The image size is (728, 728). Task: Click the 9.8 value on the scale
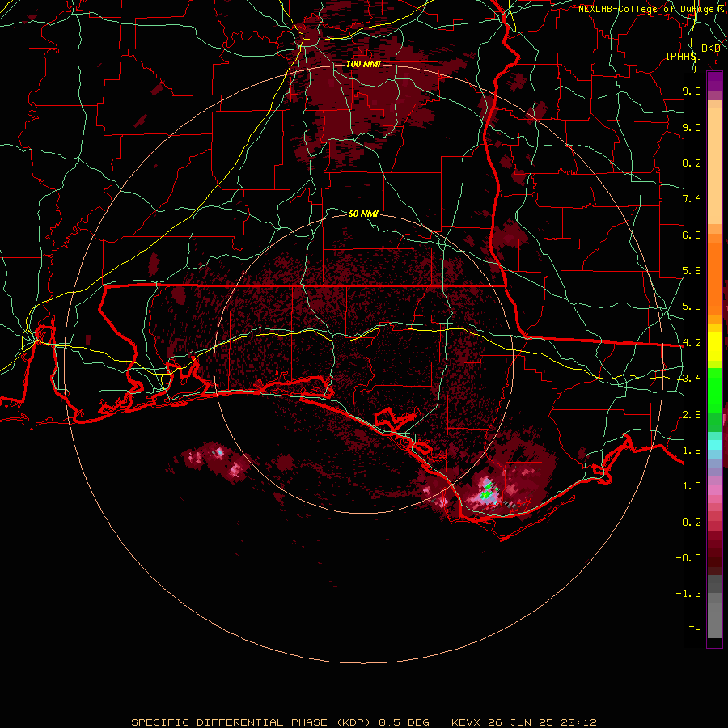(x=692, y=91)
